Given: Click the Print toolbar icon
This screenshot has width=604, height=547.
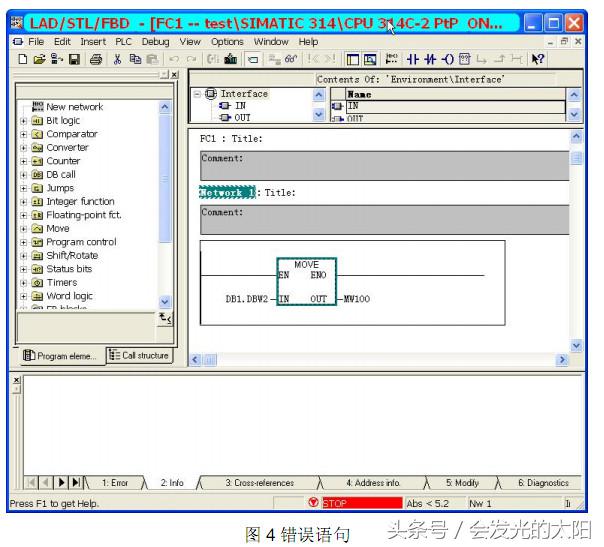Looking at the screenshot, I should [96, 59].
